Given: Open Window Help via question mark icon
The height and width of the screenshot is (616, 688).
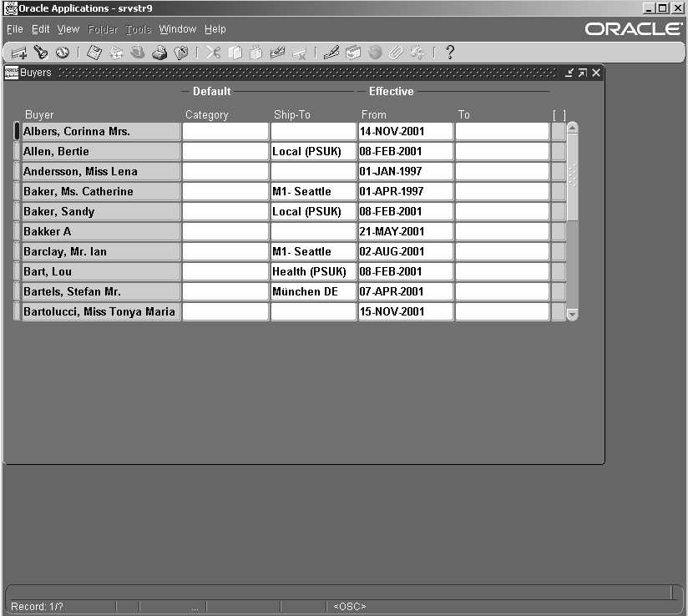Looking at the screenshot, I should [450, 53].
